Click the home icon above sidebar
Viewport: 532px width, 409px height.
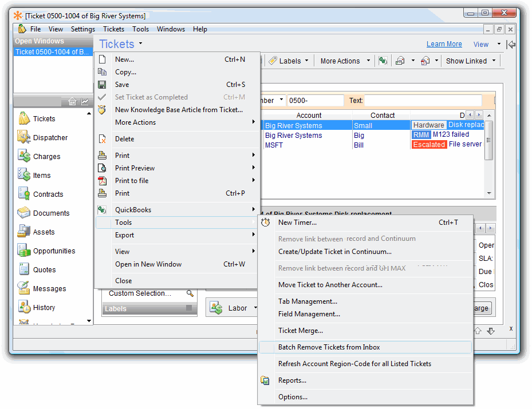pos(72,102)
